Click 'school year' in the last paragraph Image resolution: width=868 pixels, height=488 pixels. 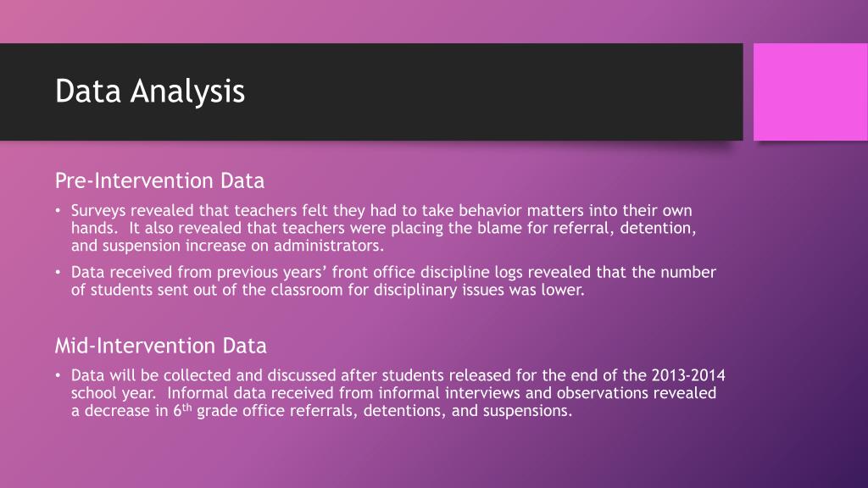click(112, 393)
